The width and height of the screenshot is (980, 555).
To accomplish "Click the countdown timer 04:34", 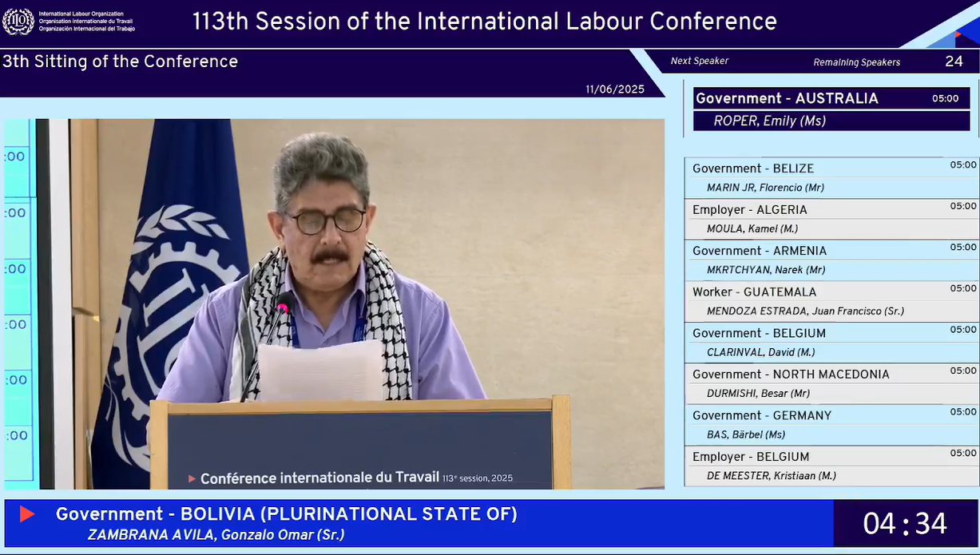I will (x=905, y=524).
